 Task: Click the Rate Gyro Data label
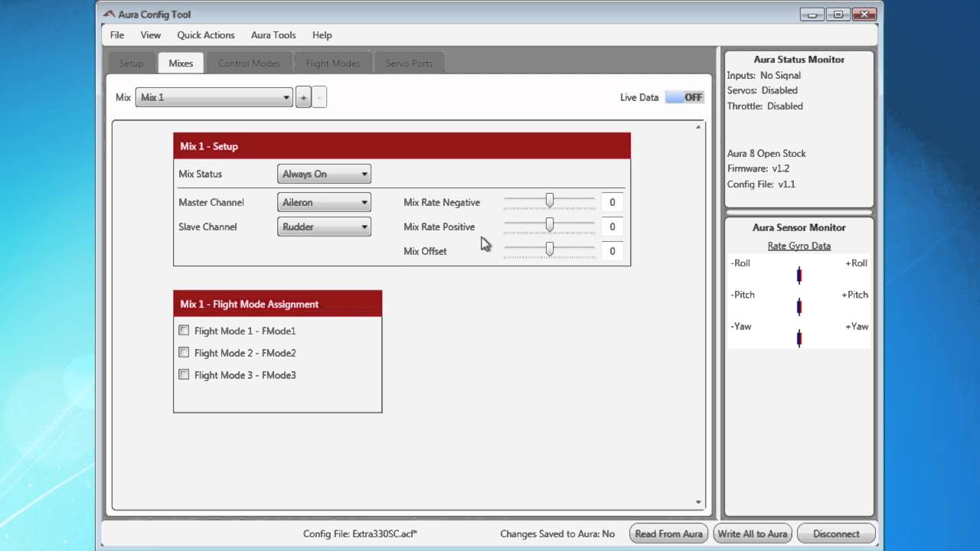click(x=799, y=246)
